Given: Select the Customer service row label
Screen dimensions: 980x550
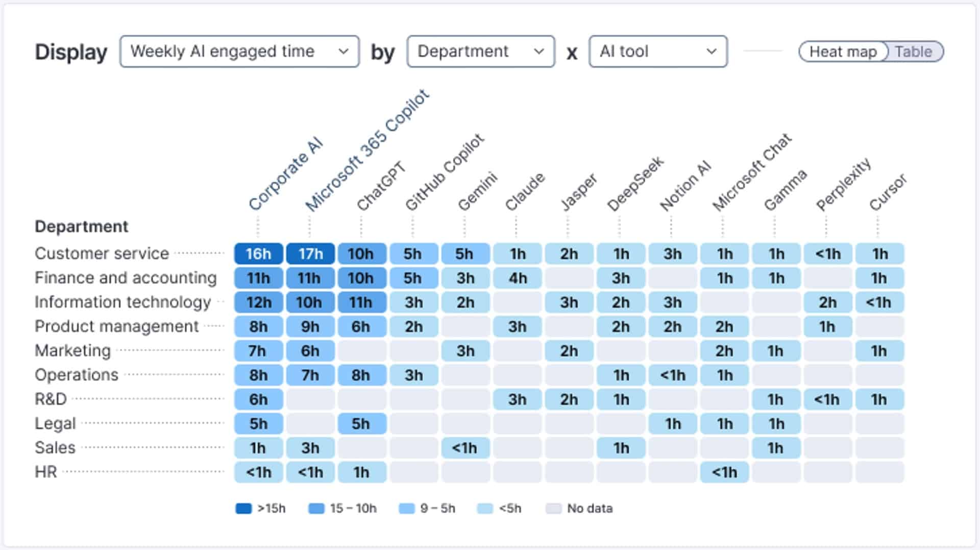Looking at the screenshot, I should pos(101,253).
